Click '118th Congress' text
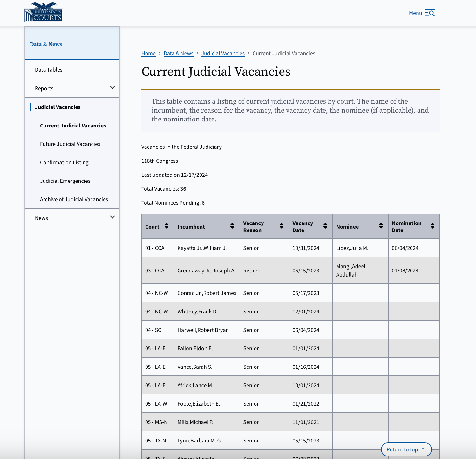The image size is (476, 459). [160, 161]
